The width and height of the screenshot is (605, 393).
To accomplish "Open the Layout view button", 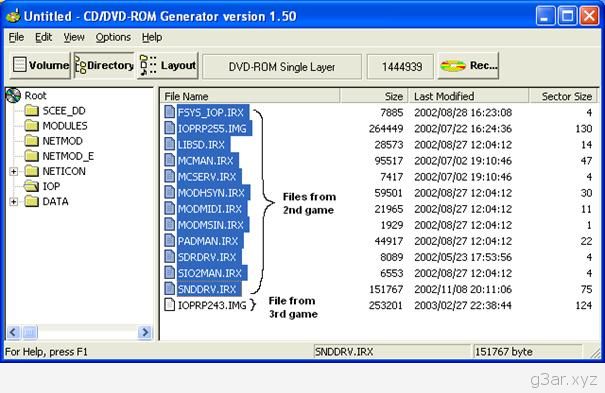I will [x=168, y=66].
